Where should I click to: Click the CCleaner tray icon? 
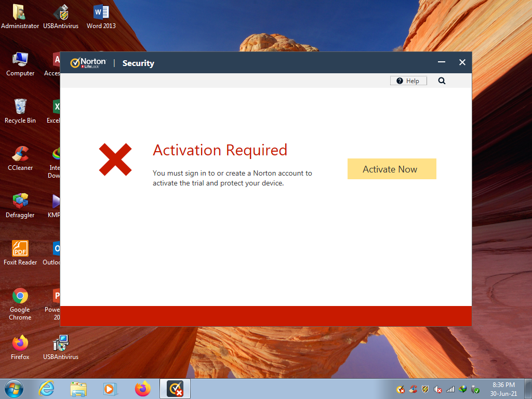point(413,390)
